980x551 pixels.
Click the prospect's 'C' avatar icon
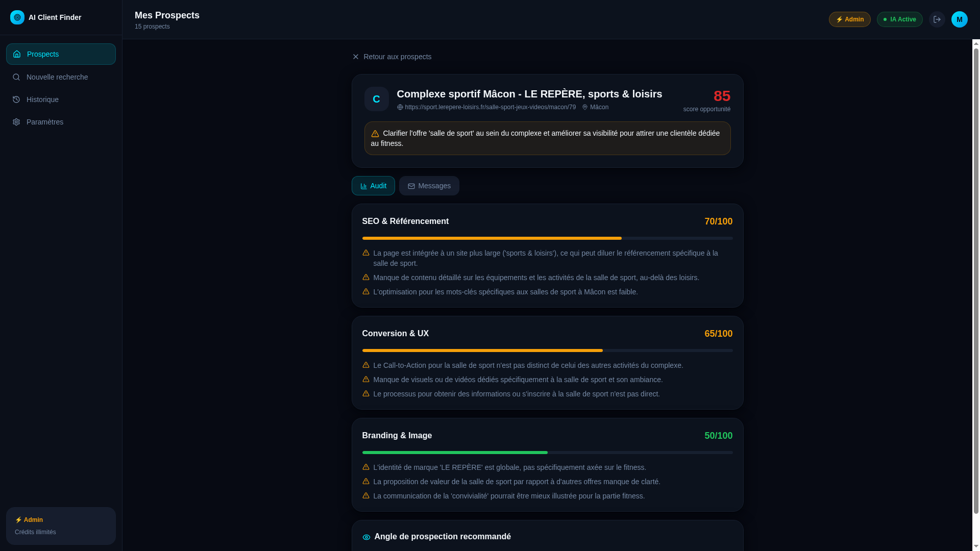pos(376,98)
